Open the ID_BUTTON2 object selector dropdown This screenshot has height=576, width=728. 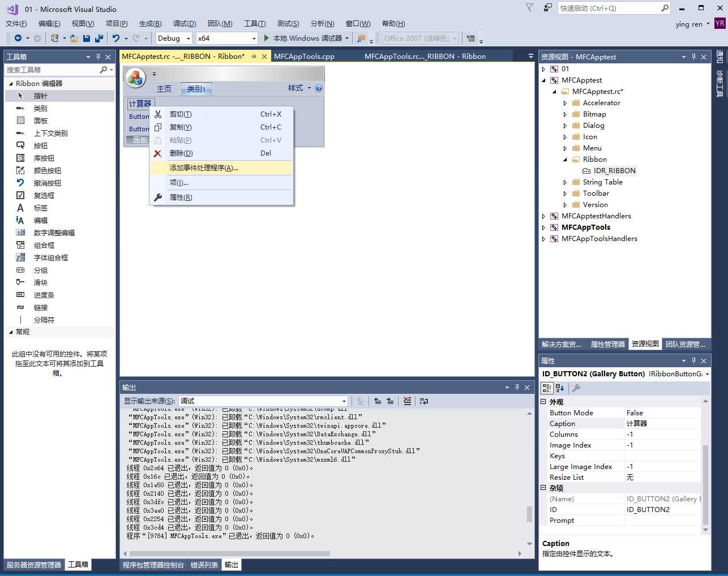click(707, 373)
